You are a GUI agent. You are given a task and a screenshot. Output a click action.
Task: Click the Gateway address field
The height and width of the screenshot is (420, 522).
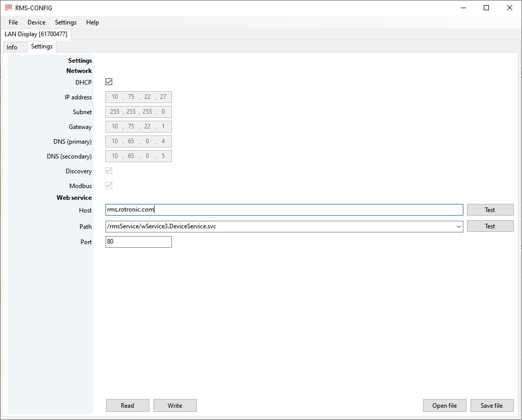click(x=139, y=126)
